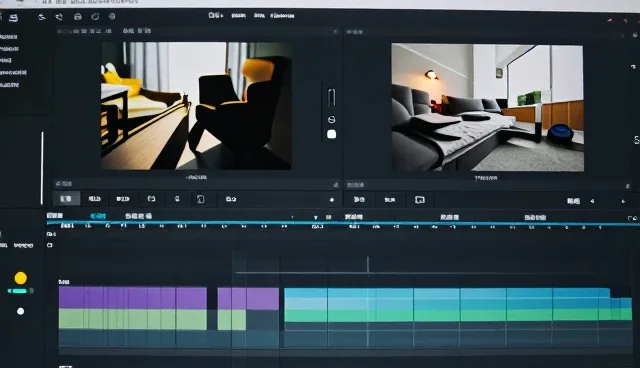Open the first top menu with dropdown arrow
The image size is (640, 368).
coord(216,16)
